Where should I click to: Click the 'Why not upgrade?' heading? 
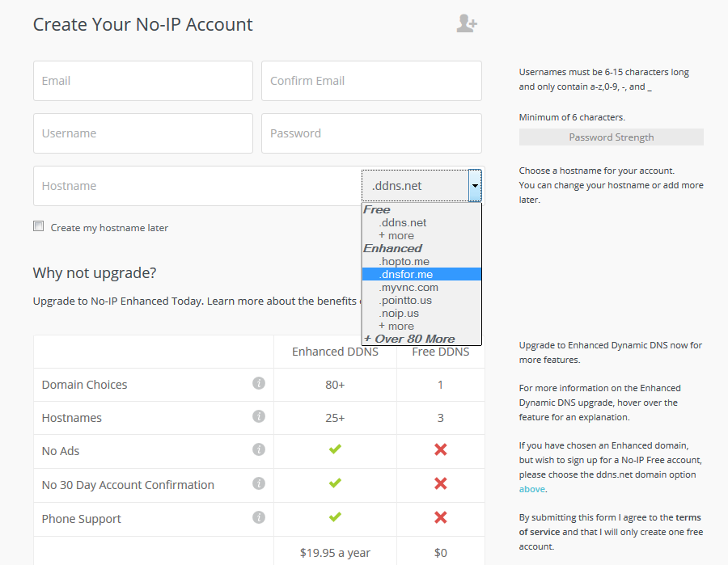95,272
